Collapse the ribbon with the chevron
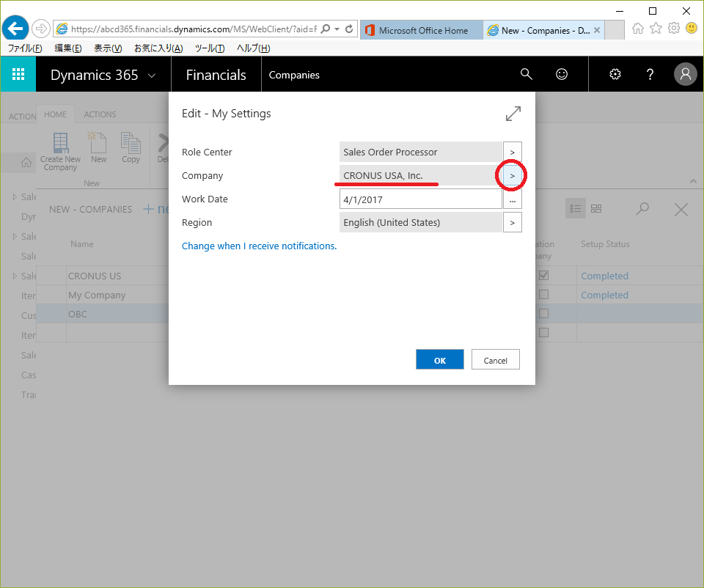 pos(693,181)
